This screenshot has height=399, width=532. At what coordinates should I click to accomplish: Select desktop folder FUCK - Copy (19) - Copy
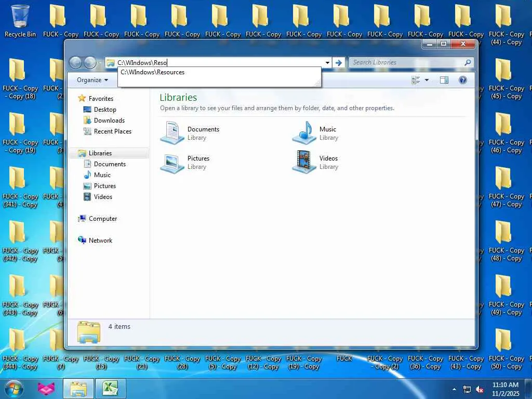coord(303,362)
